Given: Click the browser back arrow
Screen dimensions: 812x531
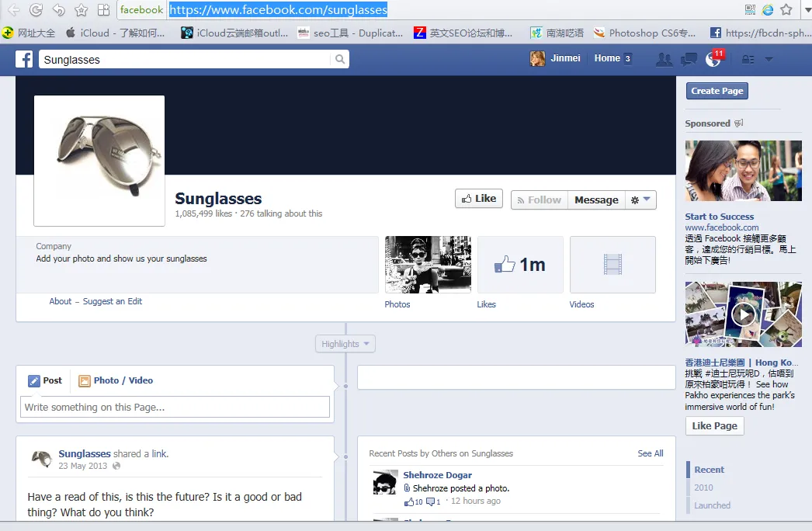Looking at the screenshot, I should point(13,10).
